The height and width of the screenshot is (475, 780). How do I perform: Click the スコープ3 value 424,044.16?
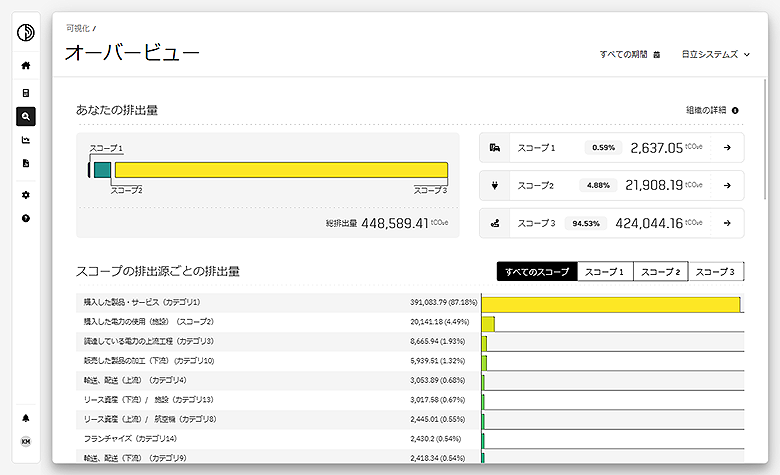coord(649,223)
